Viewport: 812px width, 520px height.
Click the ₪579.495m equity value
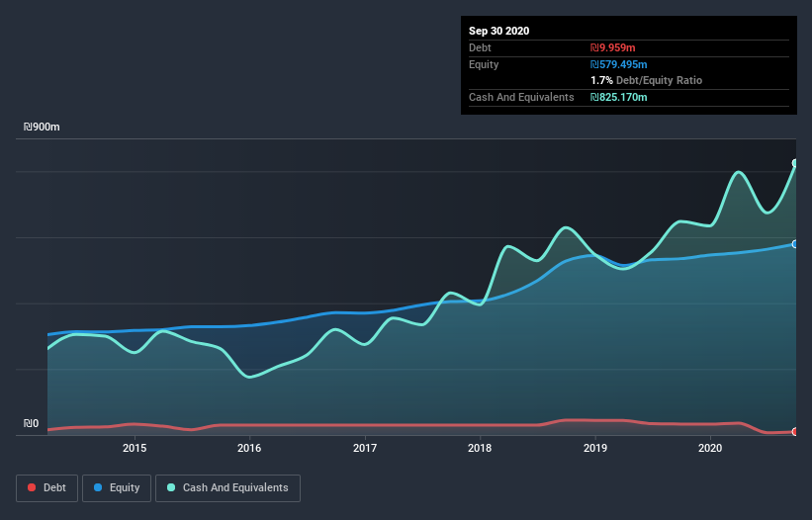(x=619, y=64)
